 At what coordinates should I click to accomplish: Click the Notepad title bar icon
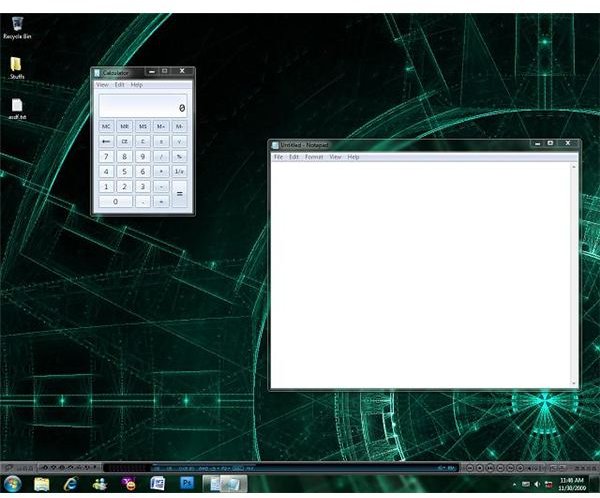(x=275, y=145)
